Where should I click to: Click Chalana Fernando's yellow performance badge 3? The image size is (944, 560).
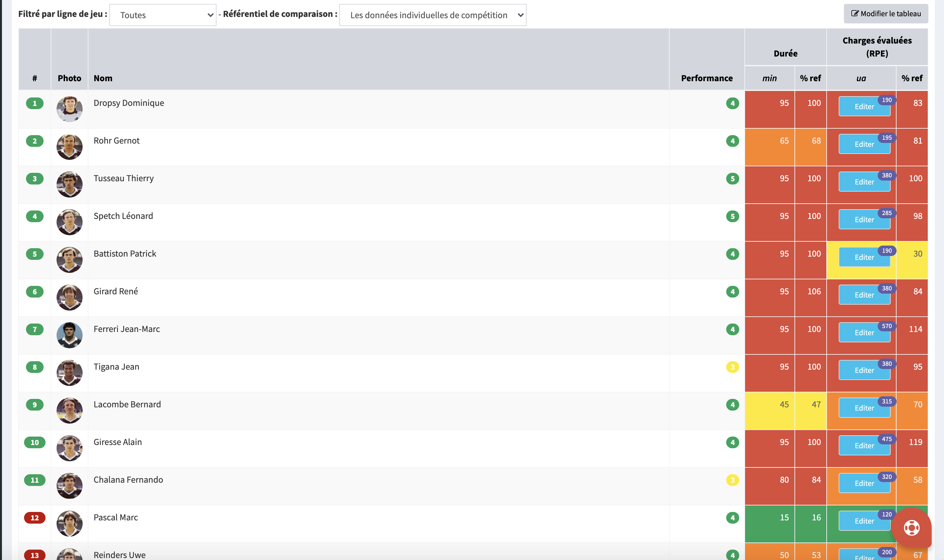coord(733,480)
